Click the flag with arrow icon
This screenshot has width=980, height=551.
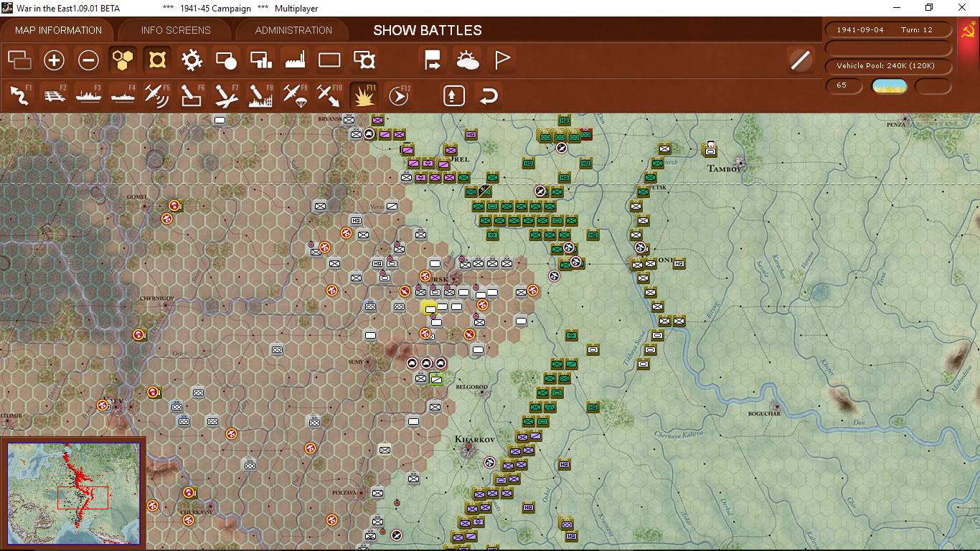[433, 60]
